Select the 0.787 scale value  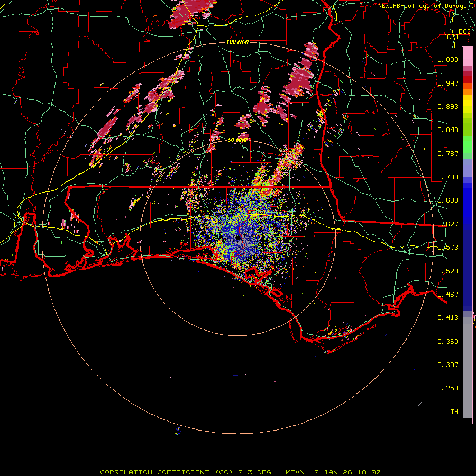(x=448, y=153)
